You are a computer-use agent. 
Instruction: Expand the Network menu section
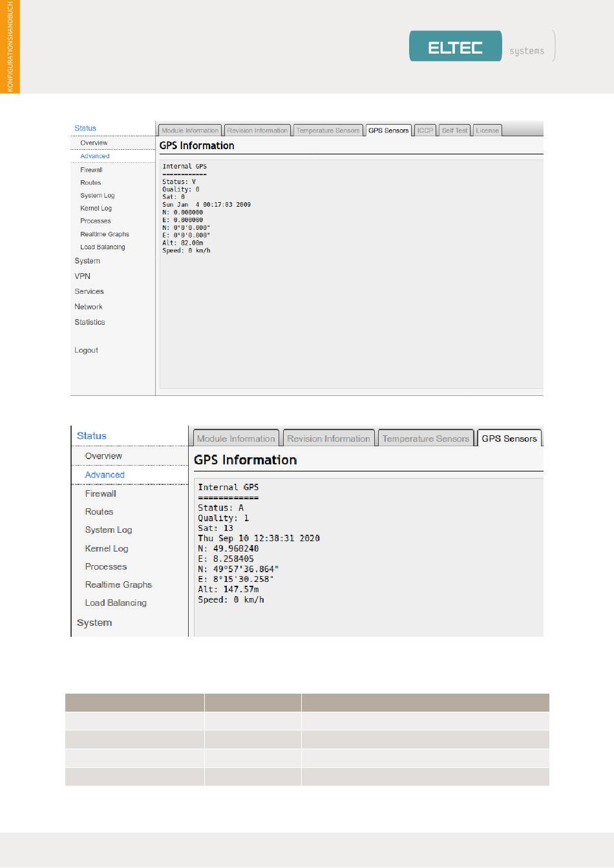[x=88, y=307]
